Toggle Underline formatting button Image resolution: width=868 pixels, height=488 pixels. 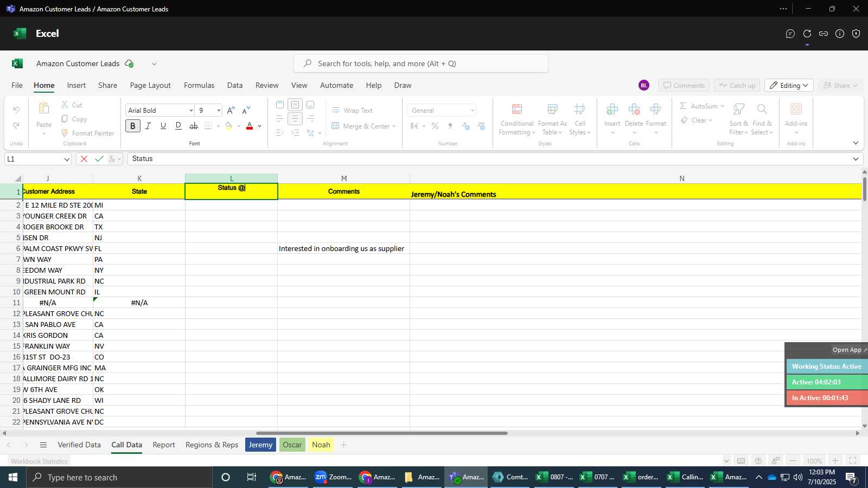click(163, 126)
